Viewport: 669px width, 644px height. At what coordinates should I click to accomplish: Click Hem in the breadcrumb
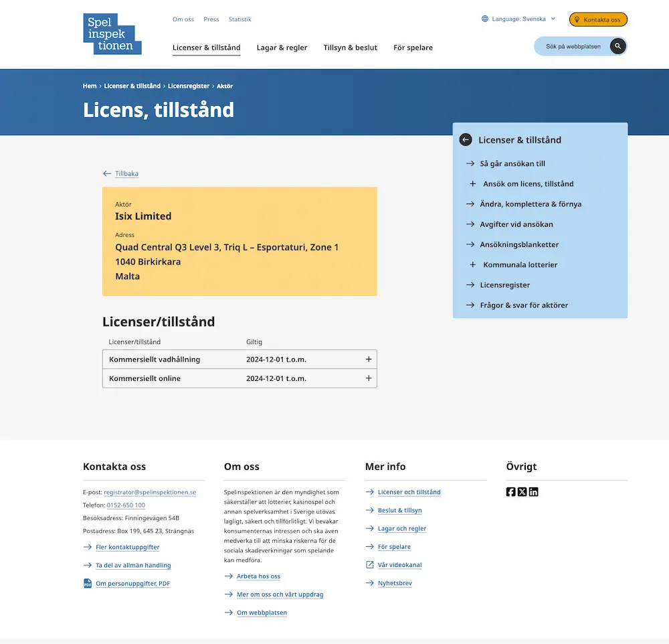point(90,86)
